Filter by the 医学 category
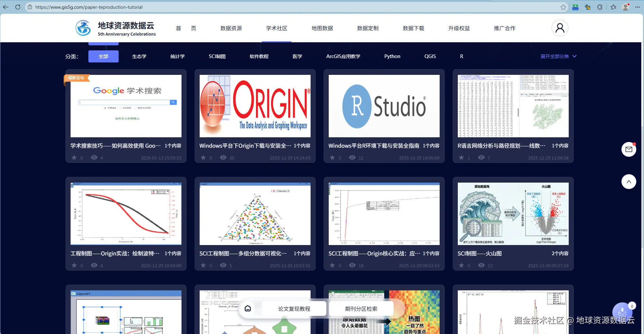 [297, 56]
